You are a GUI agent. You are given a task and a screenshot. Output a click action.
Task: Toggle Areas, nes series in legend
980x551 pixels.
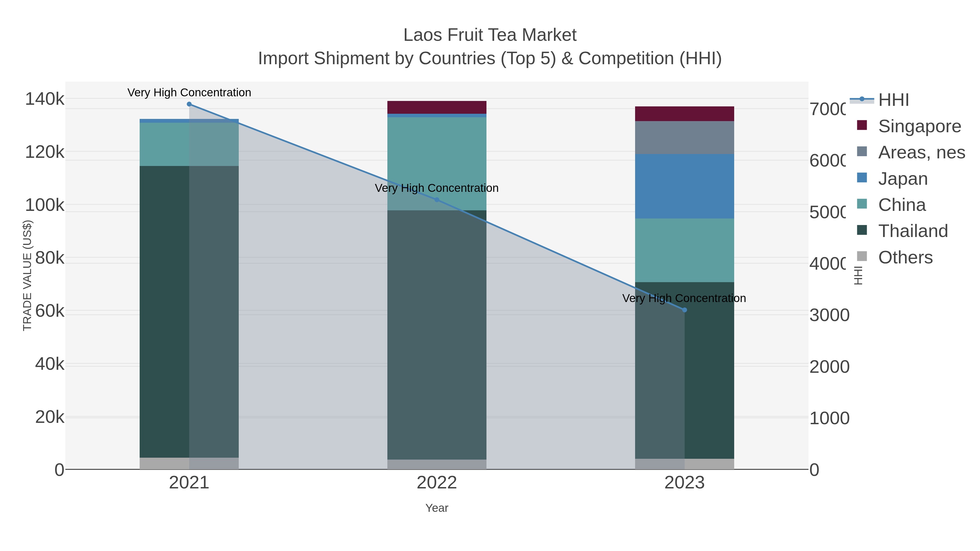pos(911,152)
